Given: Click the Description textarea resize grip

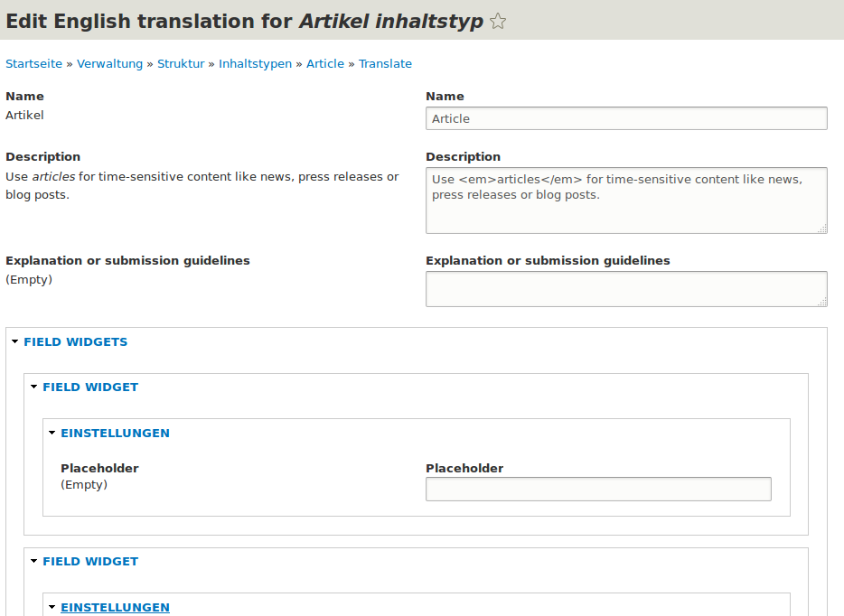Looking at the screenshot, I should point(821,229).
